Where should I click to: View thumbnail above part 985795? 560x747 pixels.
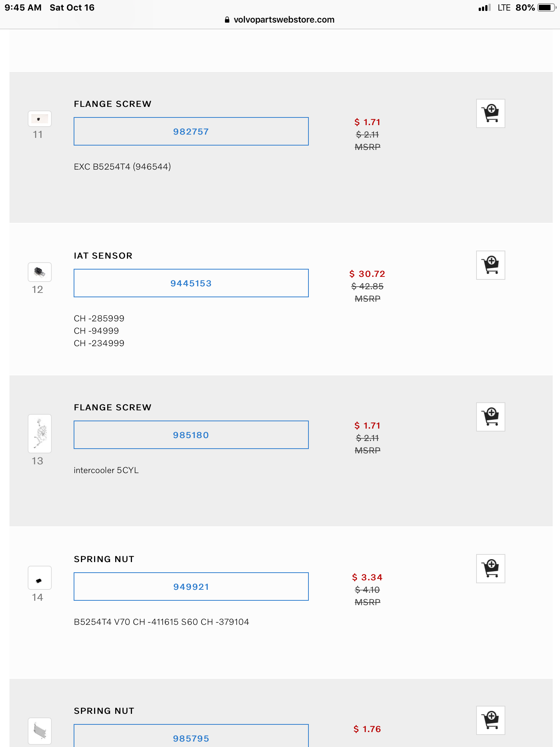click(x=40, y=731)
